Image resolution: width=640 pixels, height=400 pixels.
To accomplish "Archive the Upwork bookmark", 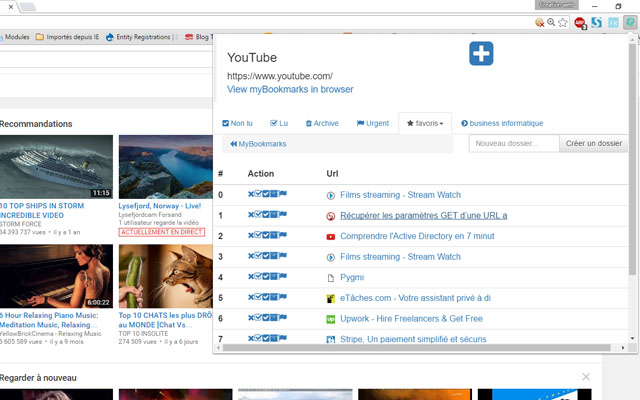I will click(273, 317).
